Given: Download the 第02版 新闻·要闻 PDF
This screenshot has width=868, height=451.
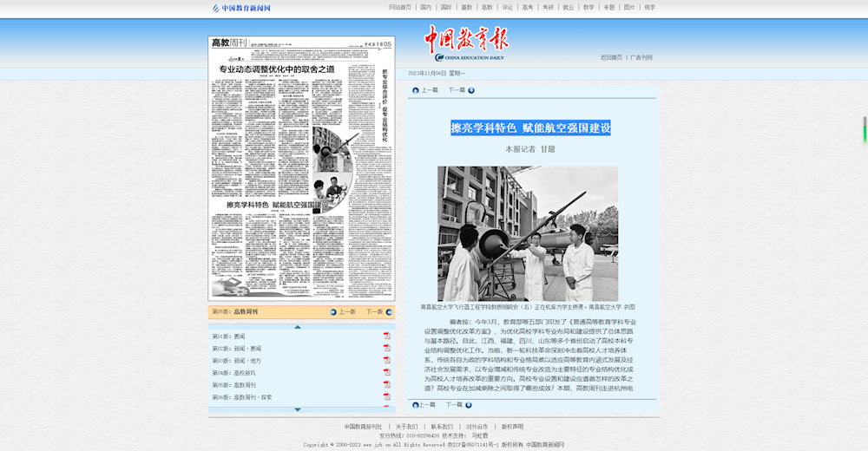Looking at the screenshot, I should point(387,349).
